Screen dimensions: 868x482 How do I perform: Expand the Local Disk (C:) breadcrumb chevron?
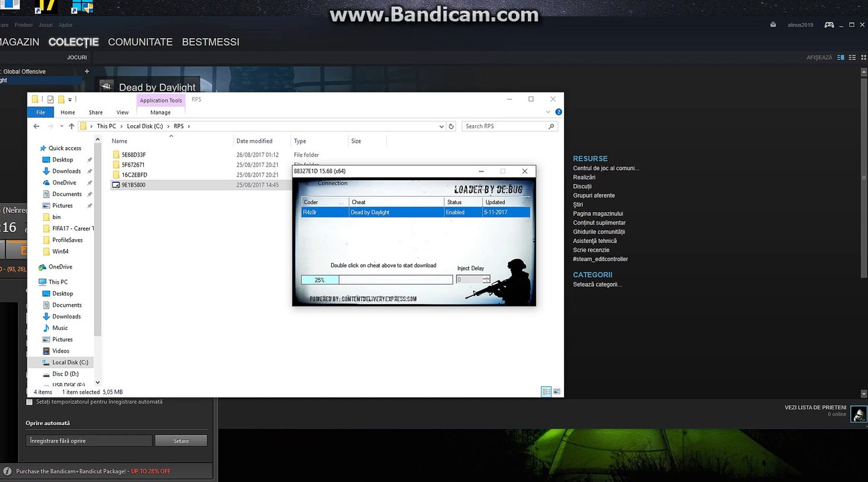click(x=167, y=126)
